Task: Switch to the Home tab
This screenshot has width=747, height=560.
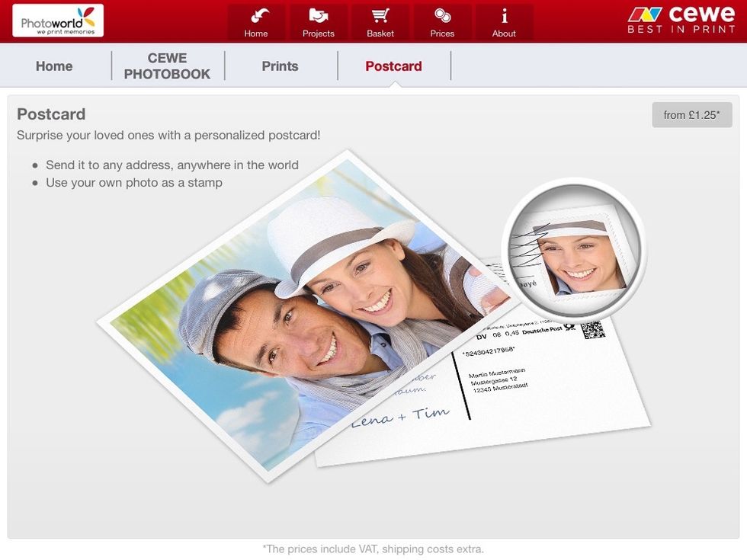Action: (54, 66)
